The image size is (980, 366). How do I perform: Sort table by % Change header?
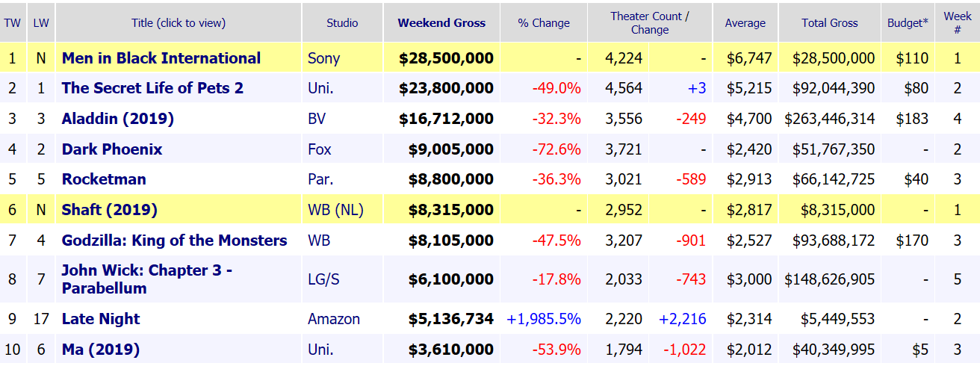click(544, 22)
